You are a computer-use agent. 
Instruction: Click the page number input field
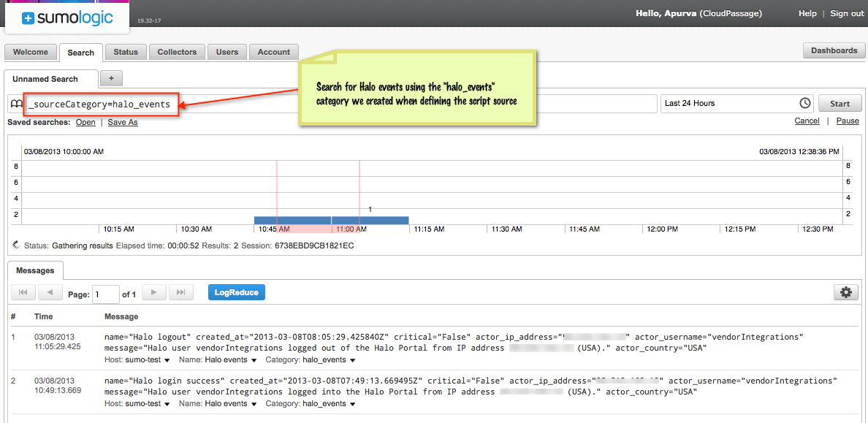coord(106,294)
